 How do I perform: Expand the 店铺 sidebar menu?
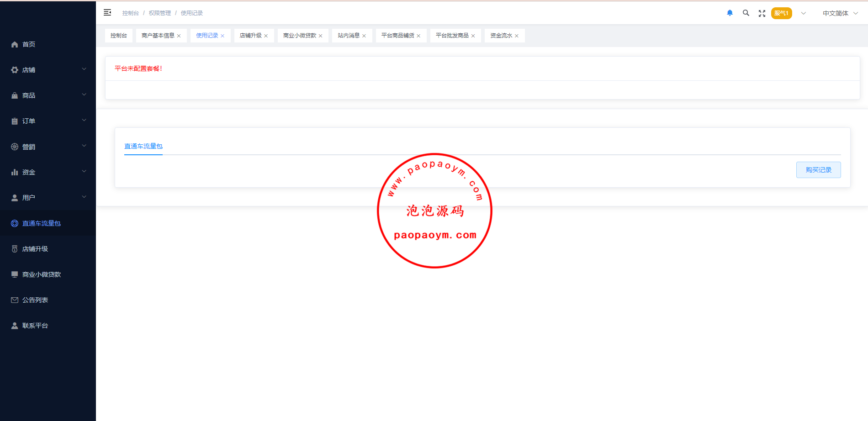[48, 70]
